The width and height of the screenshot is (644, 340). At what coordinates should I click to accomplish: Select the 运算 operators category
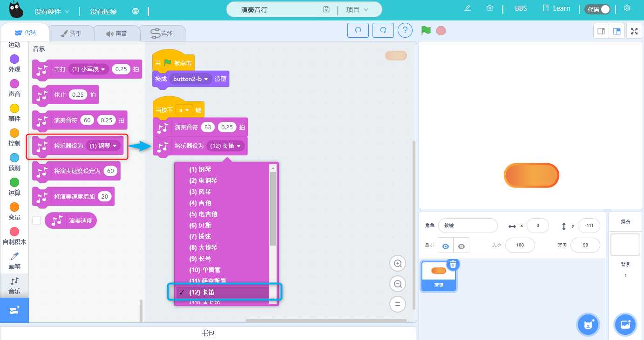pos(14,187)
